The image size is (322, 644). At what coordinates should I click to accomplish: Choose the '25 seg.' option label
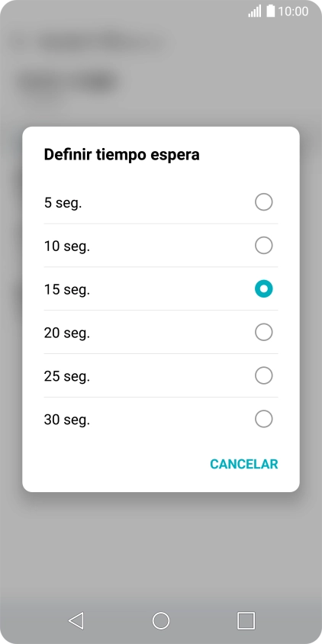[67, 377]
